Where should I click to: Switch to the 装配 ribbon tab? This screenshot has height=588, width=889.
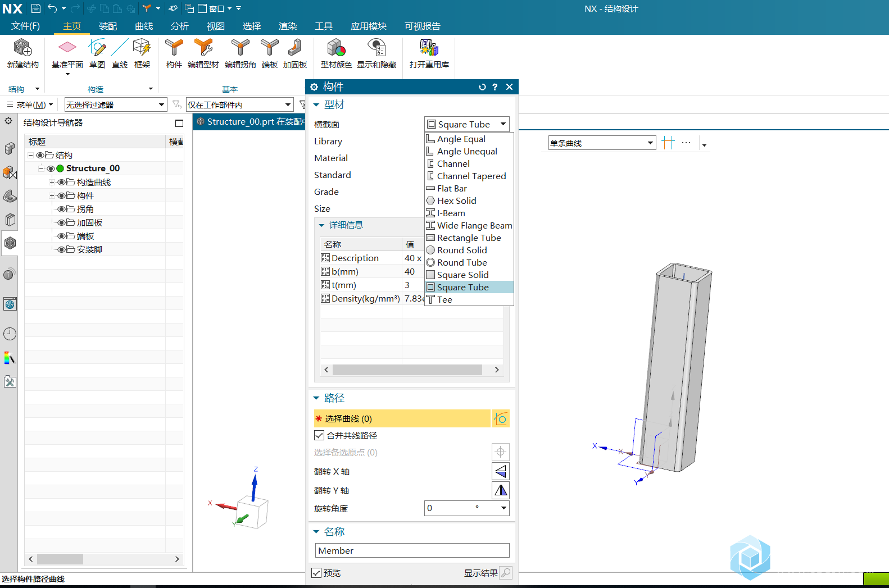coord(108,26)
